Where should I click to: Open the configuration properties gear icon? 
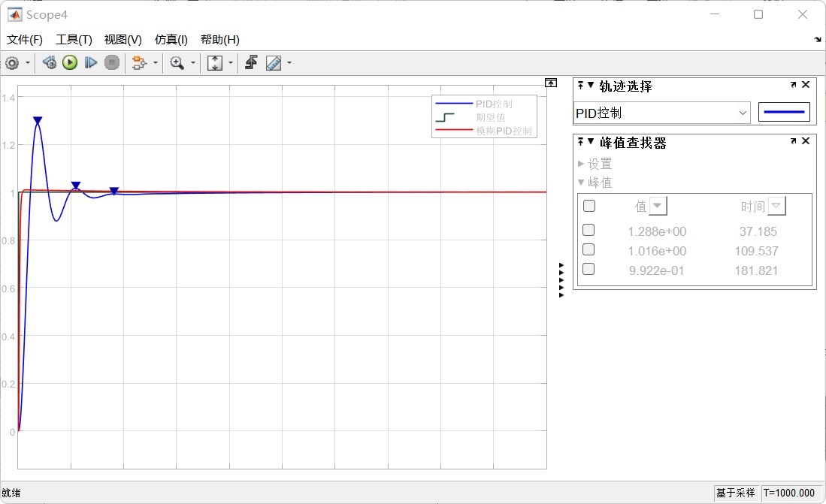coord(12,63)
